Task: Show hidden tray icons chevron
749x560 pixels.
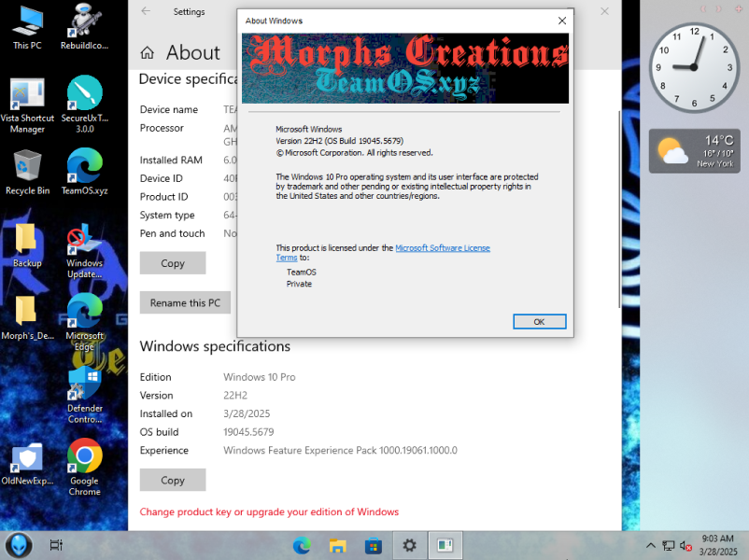Action: point(651,545)
